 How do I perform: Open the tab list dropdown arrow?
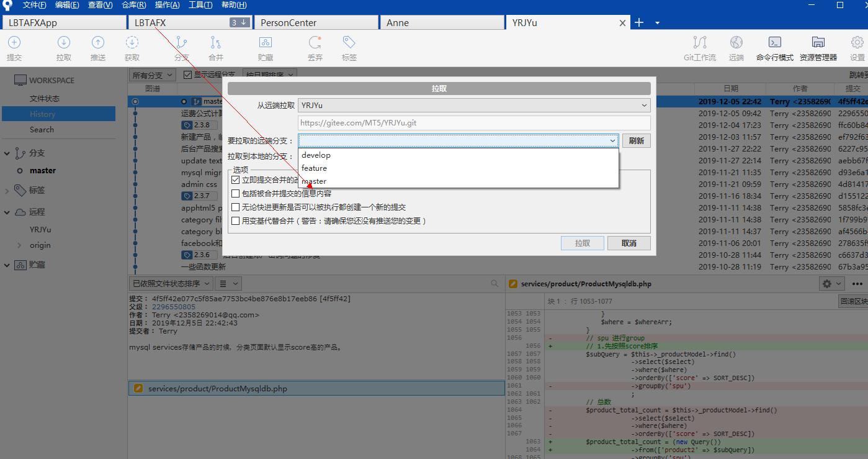[x=657, y=23]
